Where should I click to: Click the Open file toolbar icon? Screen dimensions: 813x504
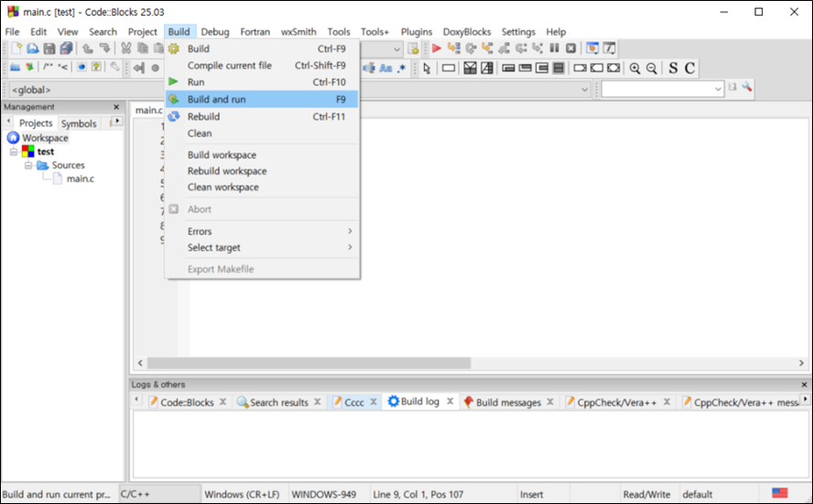coord(33,48)
